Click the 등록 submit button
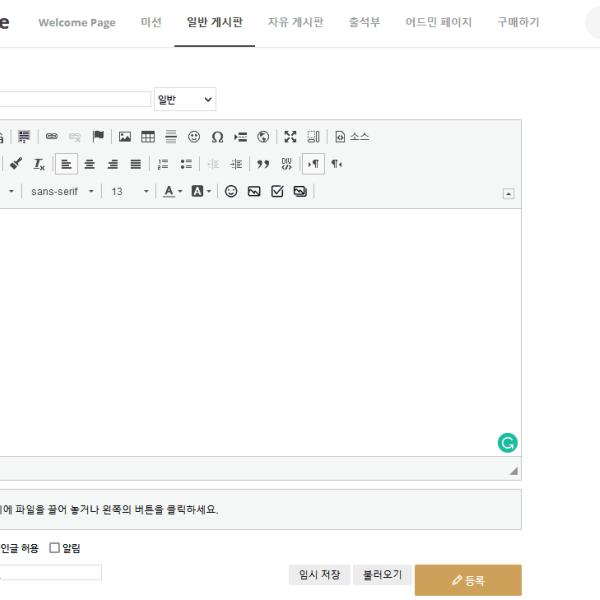The width and height of the screenshot is (600, 600). tap(468, 580)
